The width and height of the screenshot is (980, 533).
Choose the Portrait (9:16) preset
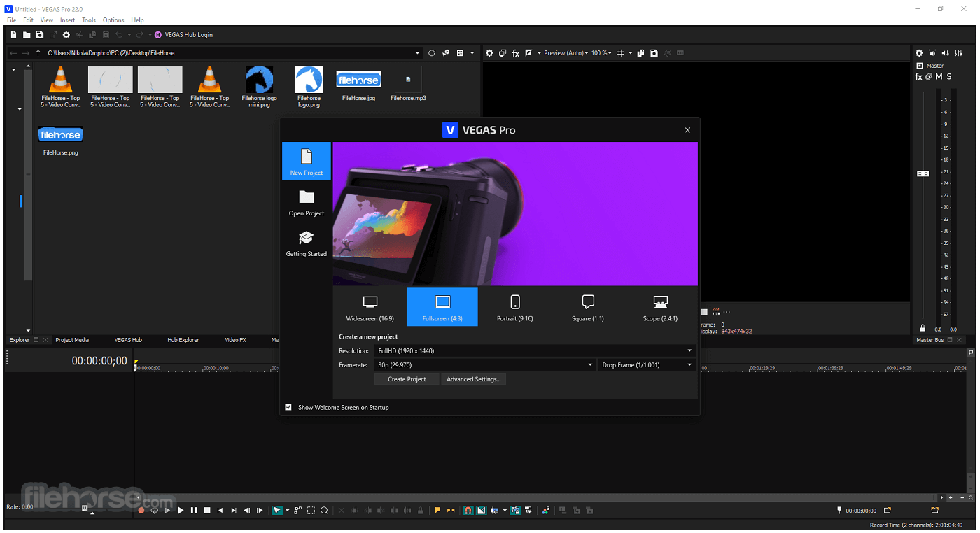click(x=515, y=307)
